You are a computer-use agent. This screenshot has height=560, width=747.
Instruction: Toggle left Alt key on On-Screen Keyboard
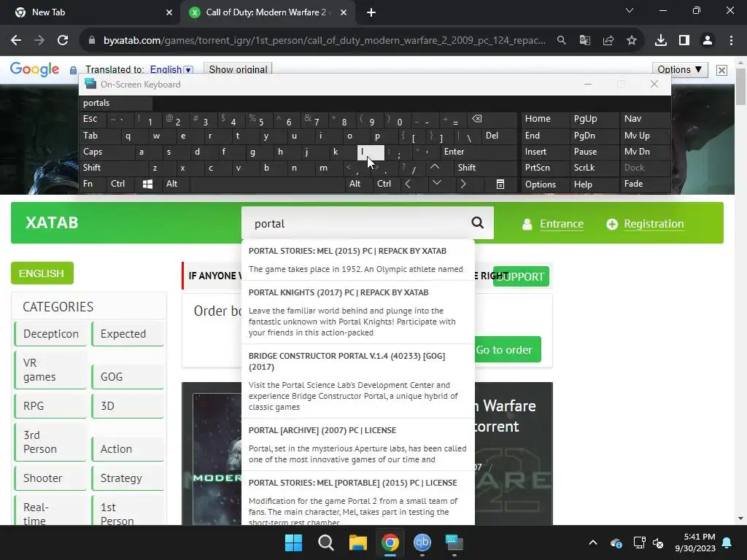point(174,184)
